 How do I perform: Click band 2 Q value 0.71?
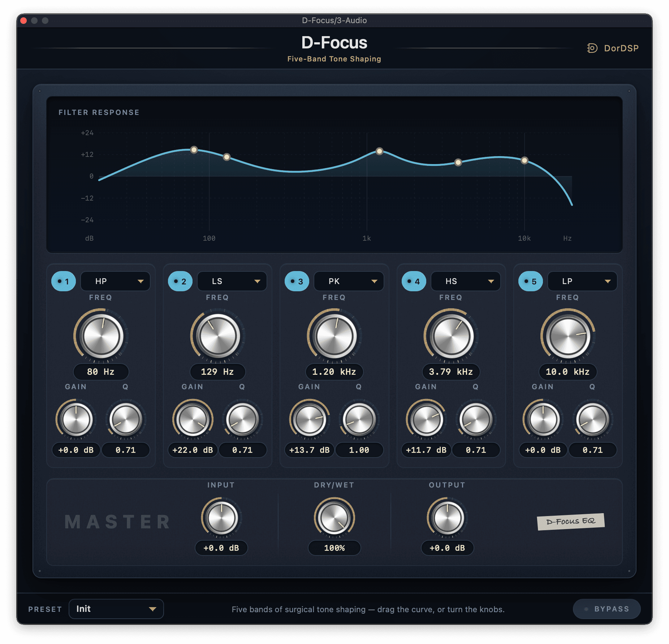click(x=242, y=450)
